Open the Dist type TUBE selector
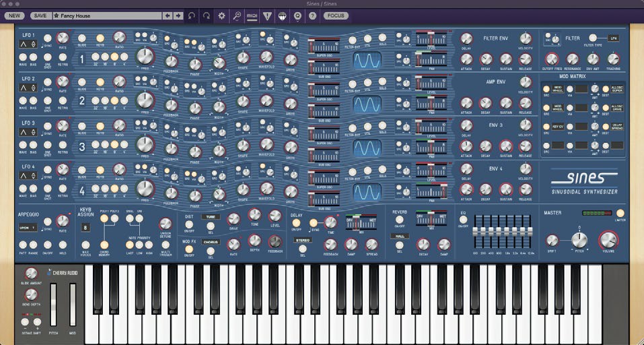 click(x=211, y=217)
